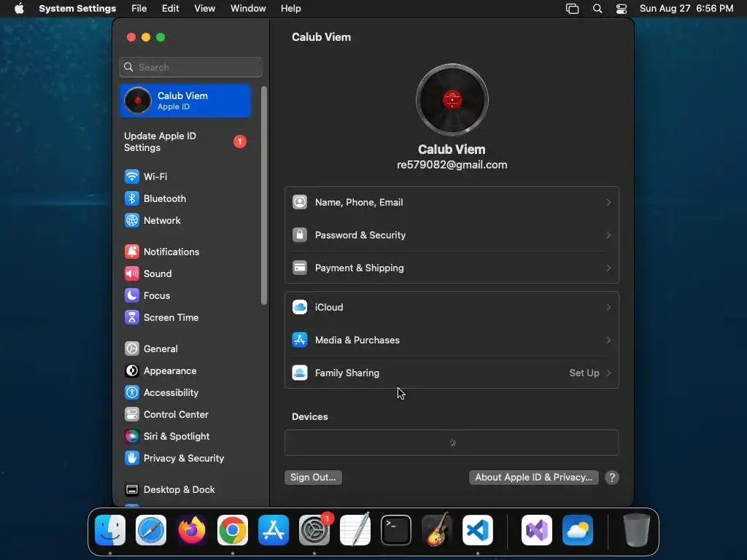Click the iCloud cloud icon
Image resolution: width=747 pixels, height=560 pixels.
tap(300, 308)
